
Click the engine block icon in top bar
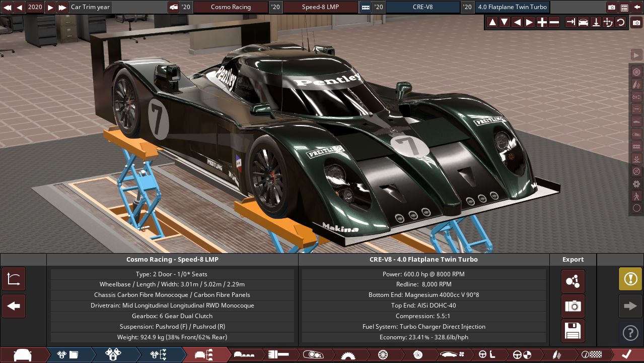coord(366,7)
